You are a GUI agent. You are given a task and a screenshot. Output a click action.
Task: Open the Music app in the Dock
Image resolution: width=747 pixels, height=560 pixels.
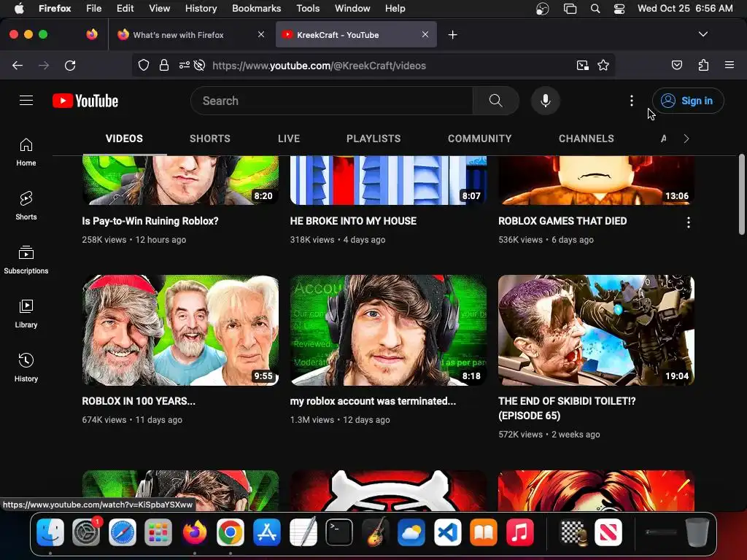point(519,532)
